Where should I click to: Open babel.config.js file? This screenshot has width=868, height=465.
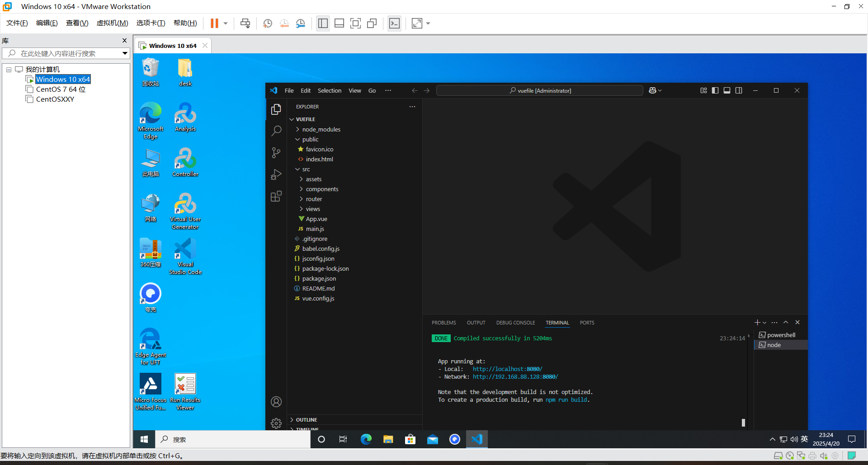[354, 249]
